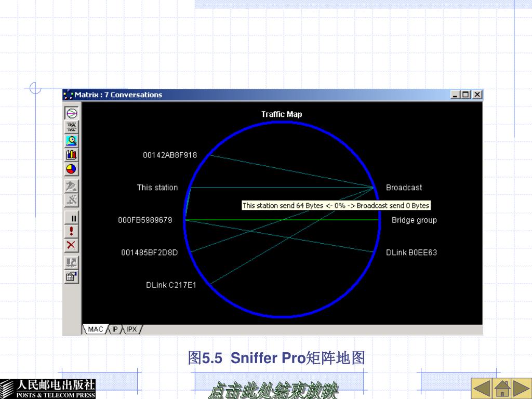Screen dimensions: 532x399
Task: Show the Bar chart view
Action: [x=72, y=155]
